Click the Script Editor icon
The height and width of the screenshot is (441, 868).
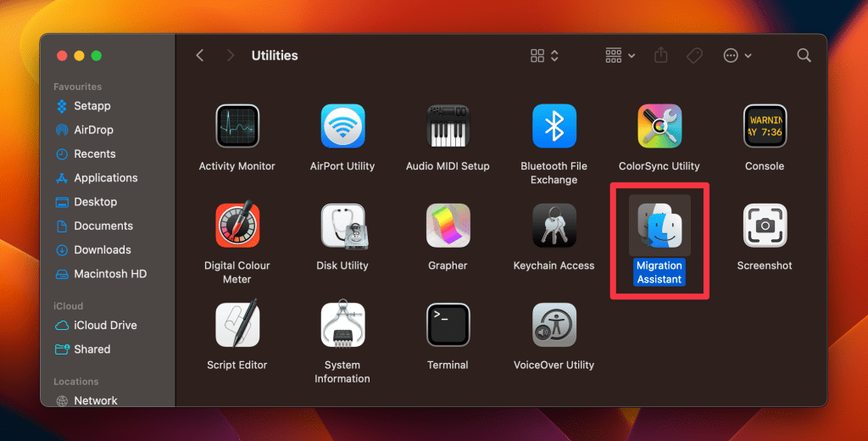click(x=237, y=324)
